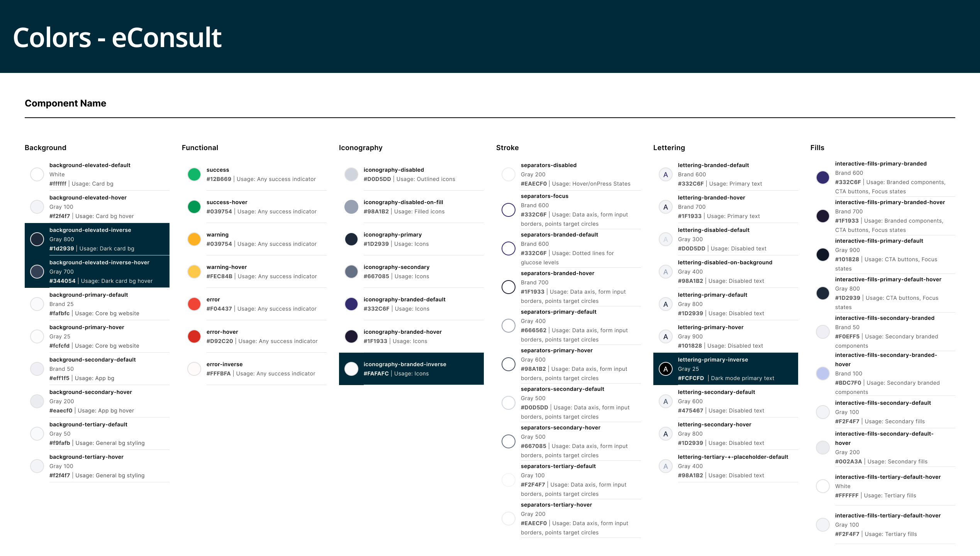Screen dimensions: 980x556
Task: Click the lettering-primary-hover A icon
Action: tap(666, 336)
